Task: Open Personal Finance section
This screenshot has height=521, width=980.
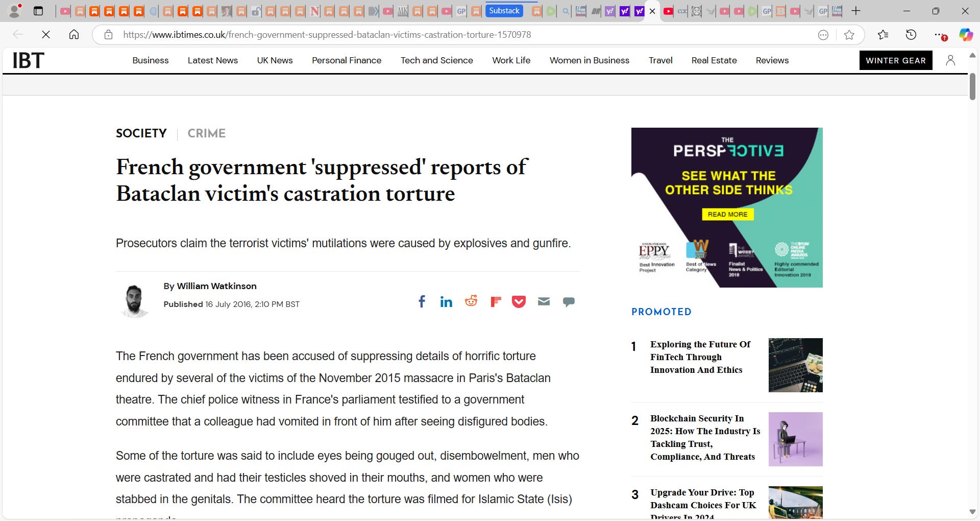Action: click(347, 60)
